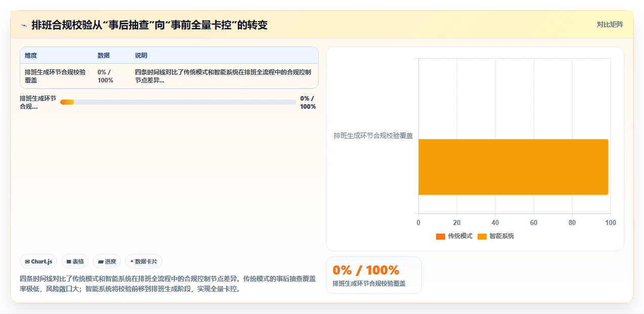Select the 表格 tag chip

tap(75, 261)
